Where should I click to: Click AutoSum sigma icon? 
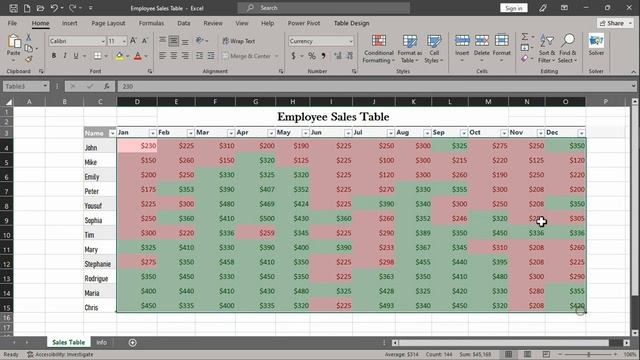coord(524,37)
